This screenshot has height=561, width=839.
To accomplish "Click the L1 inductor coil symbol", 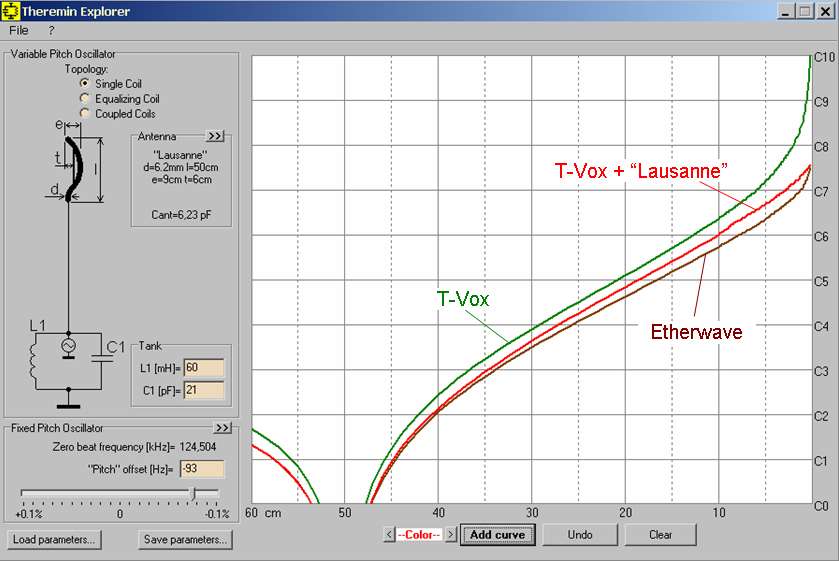I will (33, 360).
